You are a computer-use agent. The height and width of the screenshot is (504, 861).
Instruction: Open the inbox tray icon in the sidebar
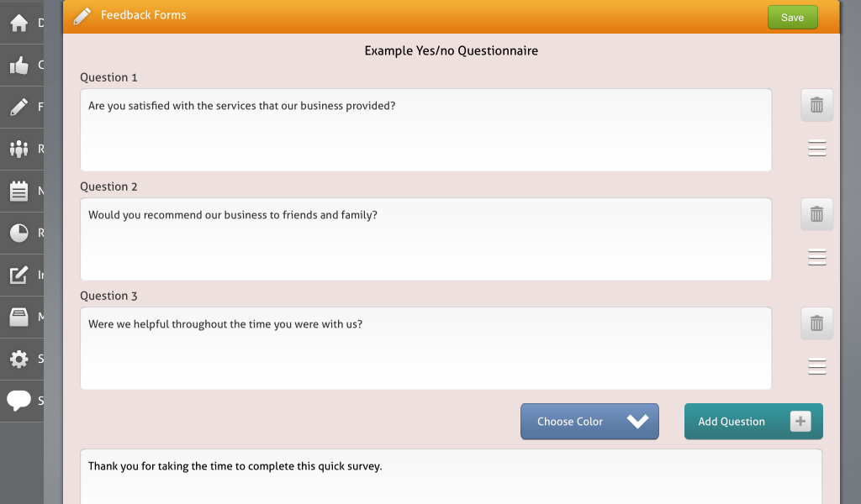point(18,317)
